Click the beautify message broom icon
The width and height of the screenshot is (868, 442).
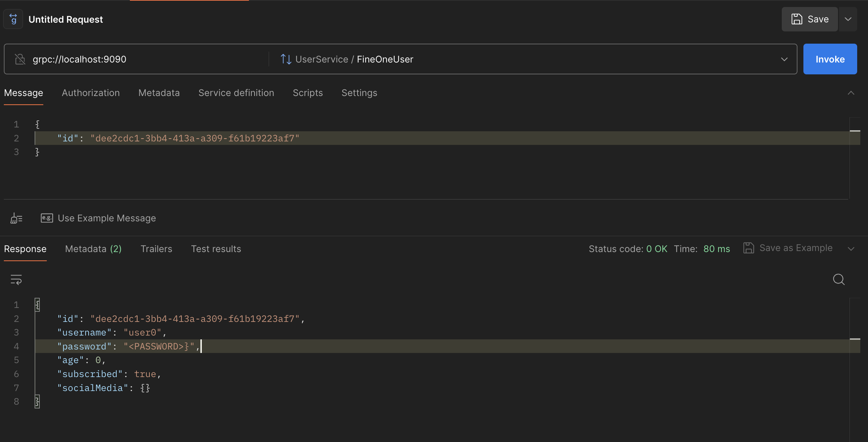coord(16,218)
